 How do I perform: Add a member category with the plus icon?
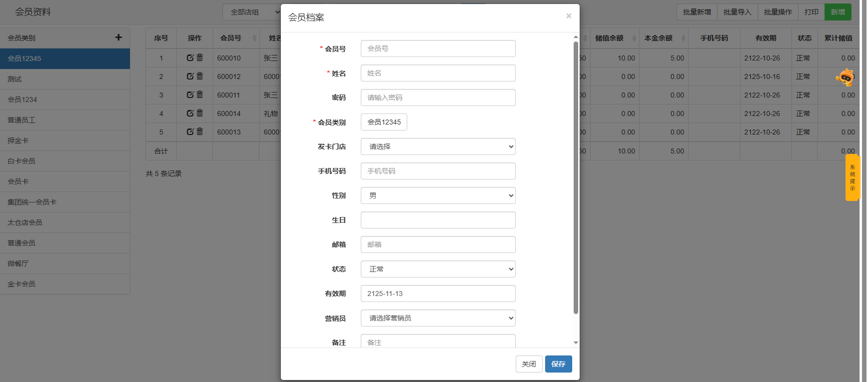click(x=118, y=37)
